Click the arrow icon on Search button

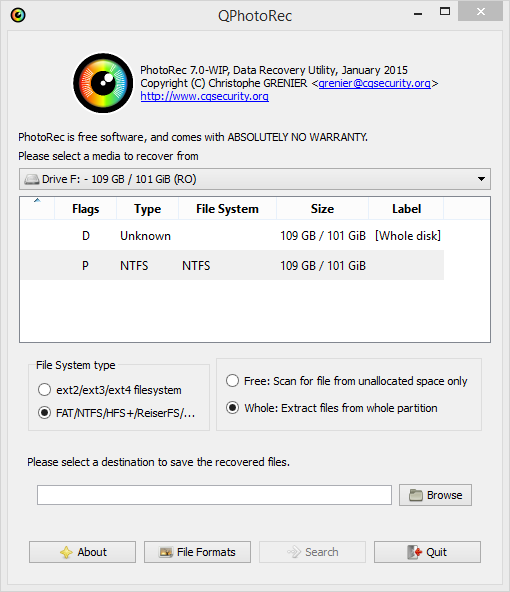294,552
